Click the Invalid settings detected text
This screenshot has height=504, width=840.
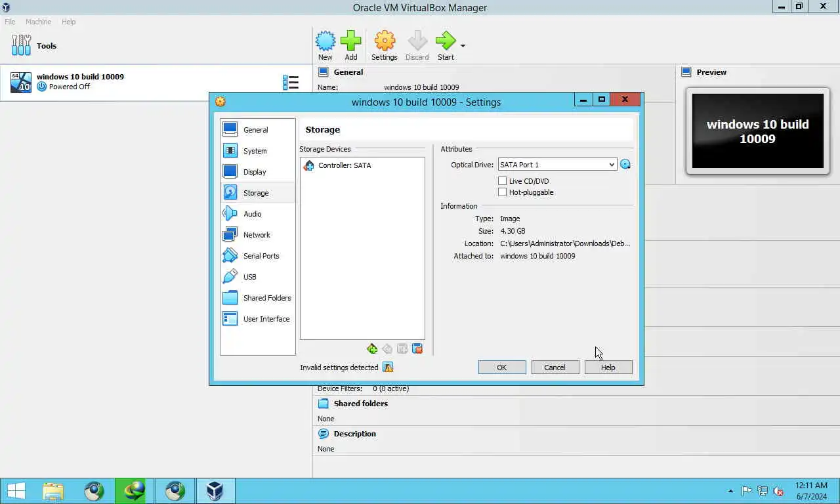pos(339,367)
